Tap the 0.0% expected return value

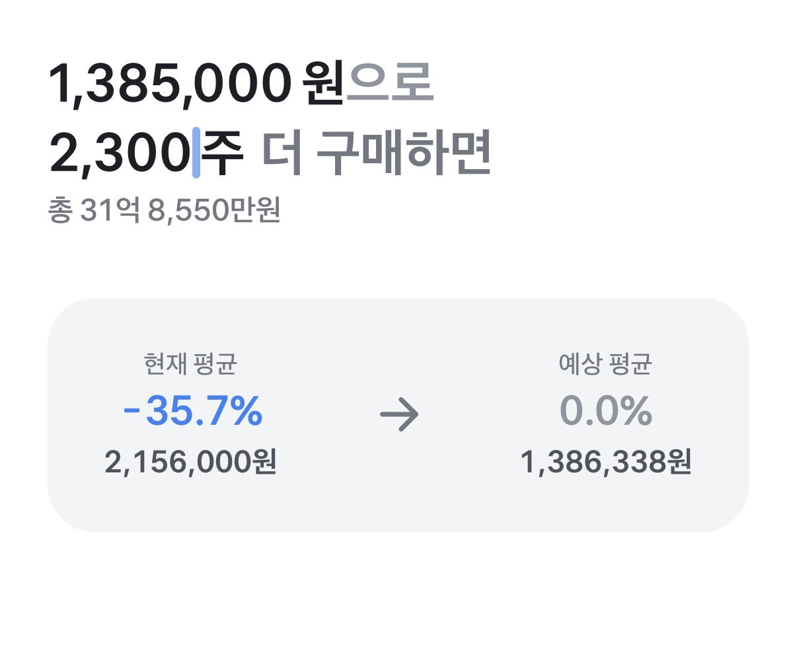pos(606,411)
